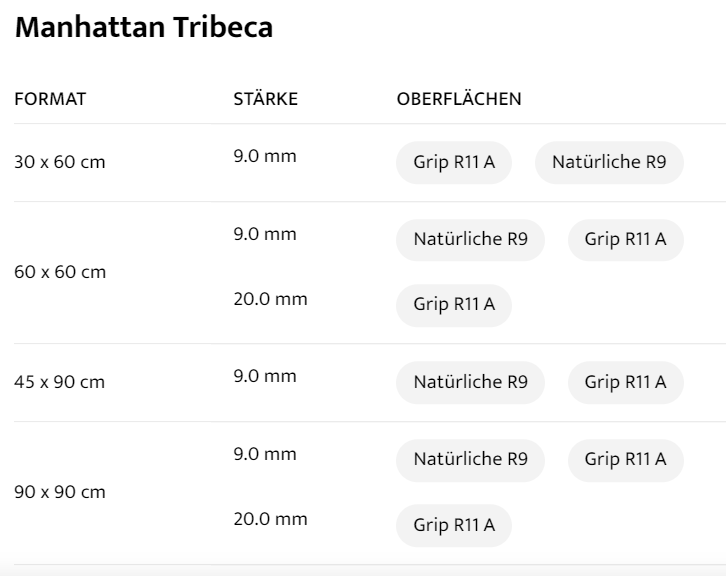Click the OBERFLÄCHEN column header
This screenshot has width=726, height=576.
tap(459, 100)
